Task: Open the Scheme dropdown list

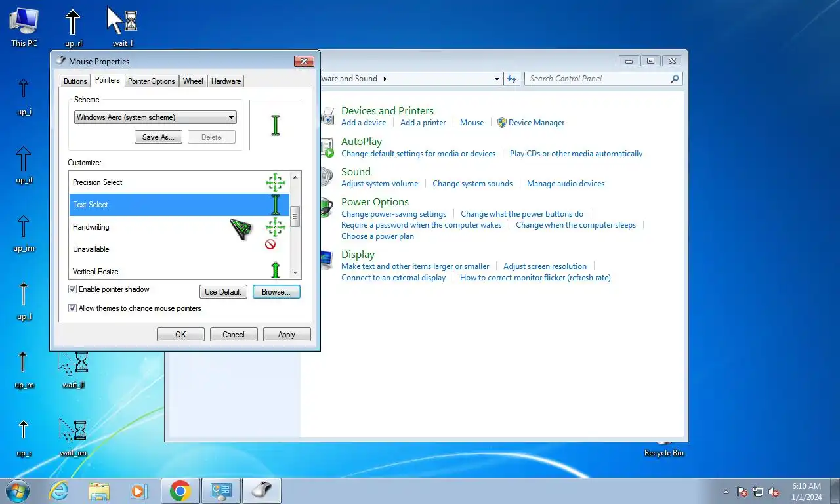Action: click(x=156, y=117)
